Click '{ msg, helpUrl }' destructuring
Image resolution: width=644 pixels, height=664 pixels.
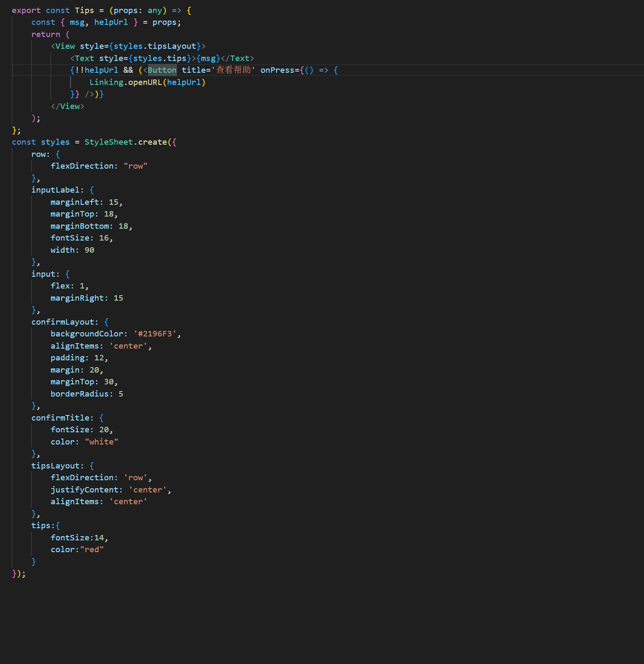tap(99, 22)
